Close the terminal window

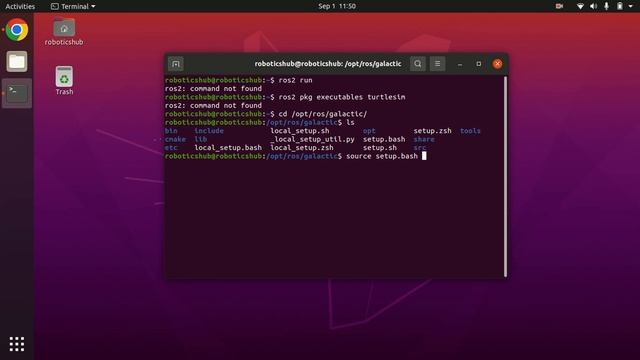point(497,64)
